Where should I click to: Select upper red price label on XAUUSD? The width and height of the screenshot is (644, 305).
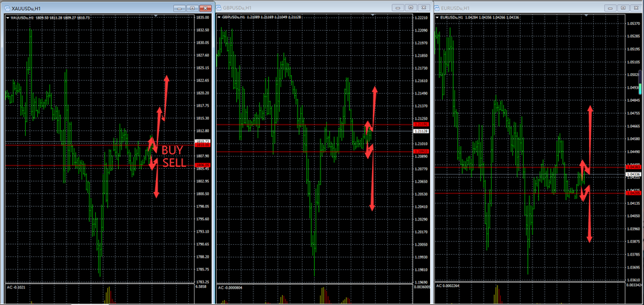tap(202, 144)
